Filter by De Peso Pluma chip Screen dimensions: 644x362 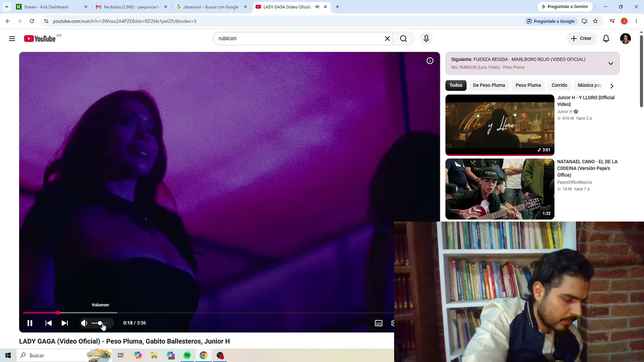click(489, 85)
